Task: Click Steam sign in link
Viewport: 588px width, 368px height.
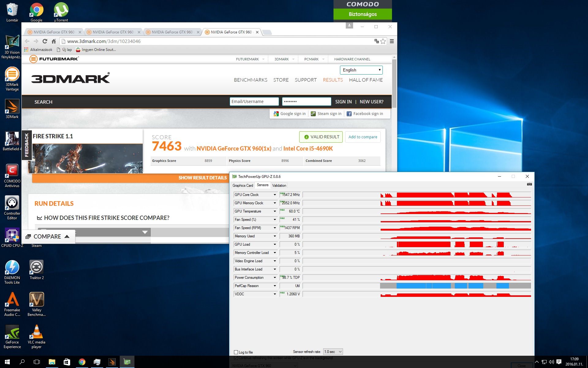Action: point(326,114)
